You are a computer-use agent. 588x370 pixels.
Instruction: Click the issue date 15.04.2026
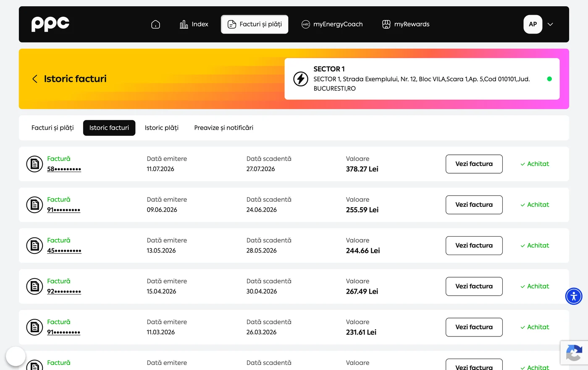click(x=161, y=291)
